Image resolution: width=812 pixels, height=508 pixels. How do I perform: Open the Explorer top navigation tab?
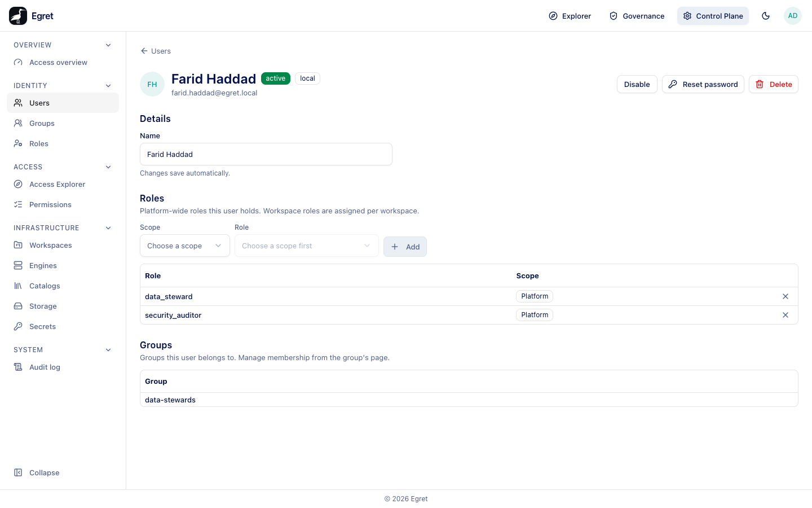[x=570, y=16]
